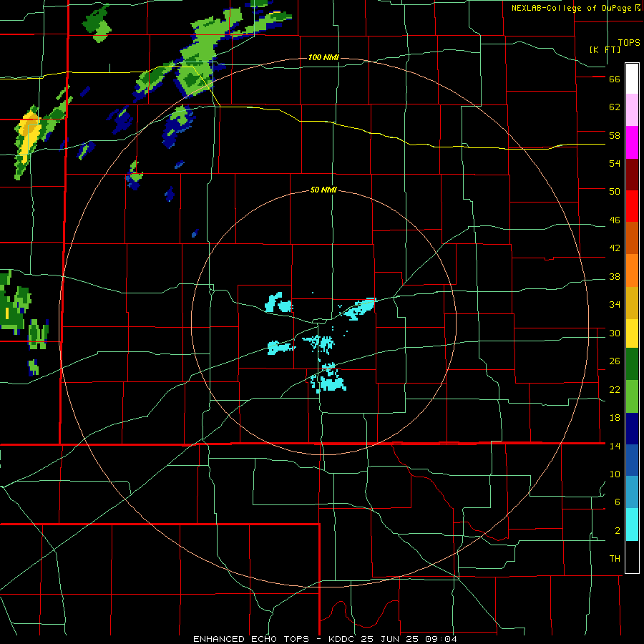Click the legend value 14
This screenshot has height=644, width=644.
coord(615,446)
